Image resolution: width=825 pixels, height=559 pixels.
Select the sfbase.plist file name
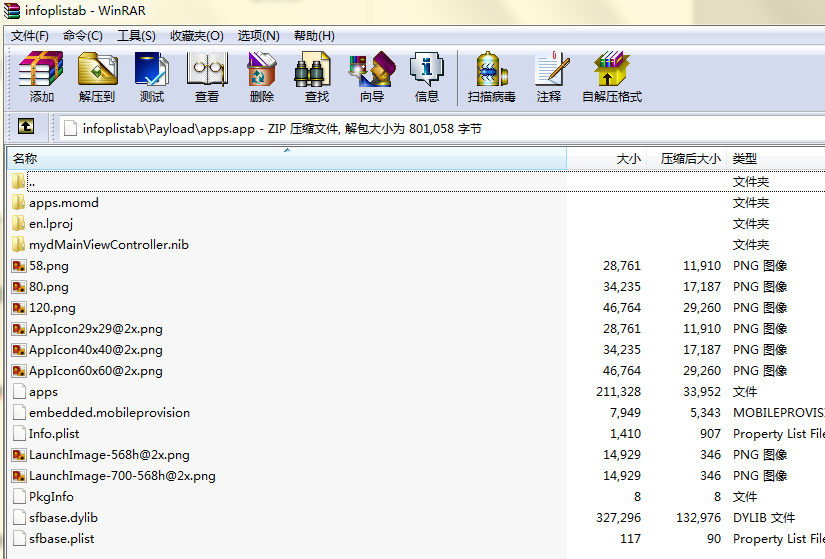coord(62,538)
